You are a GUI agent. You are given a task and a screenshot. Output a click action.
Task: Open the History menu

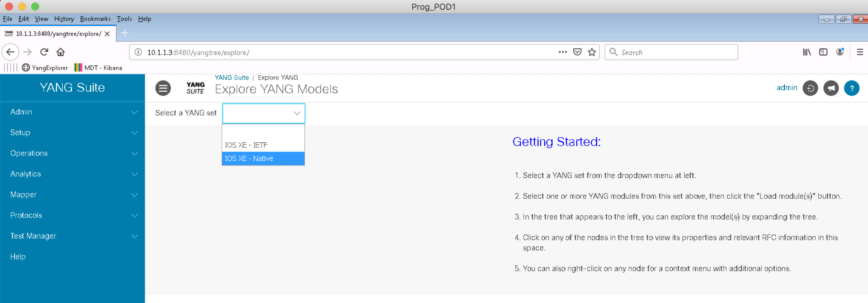click(64, 19)
